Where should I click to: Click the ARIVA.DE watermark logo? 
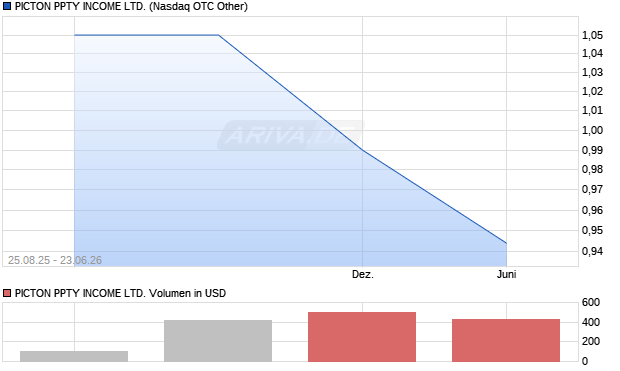(x=291, y=135)
